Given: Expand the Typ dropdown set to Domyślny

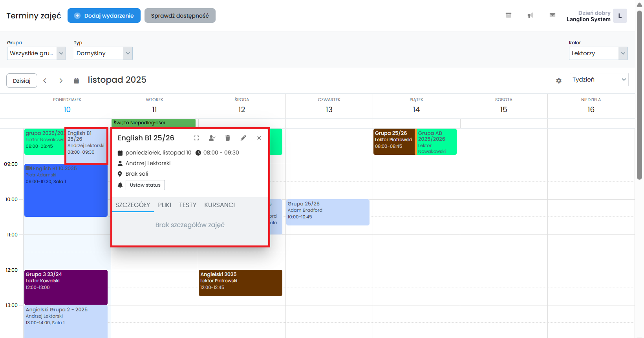Looking at the screenshot, I should pyautogui.click(x=103, y=53).
